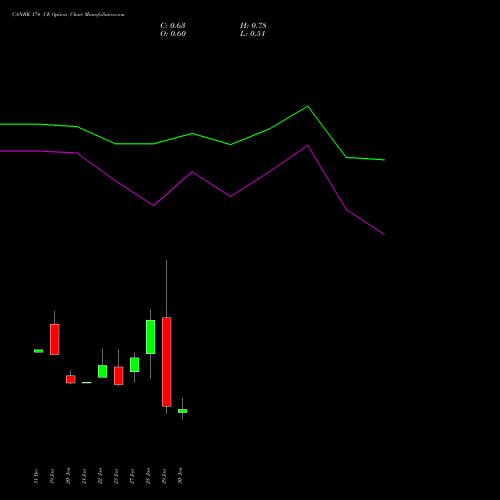The image size is (500, 500).
Task: Select the large red candlestick for 29 Jan
Action: [x=167, y=362]
